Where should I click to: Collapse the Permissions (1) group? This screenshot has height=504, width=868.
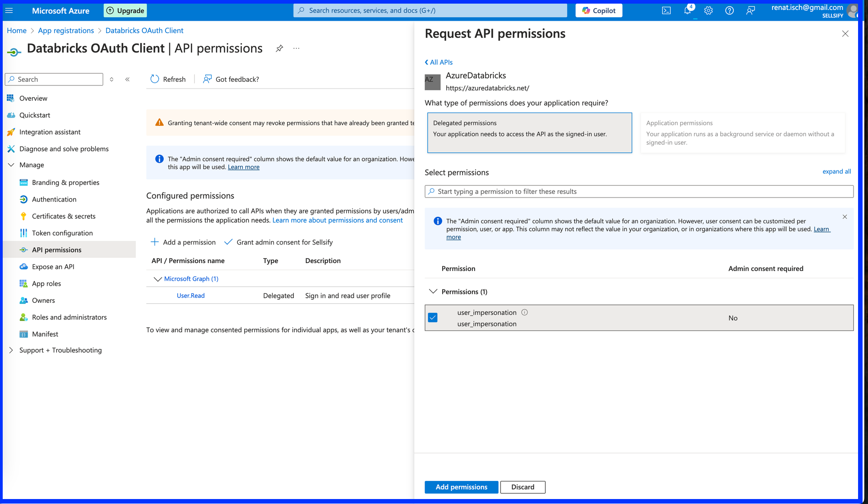tap(433, 292)
